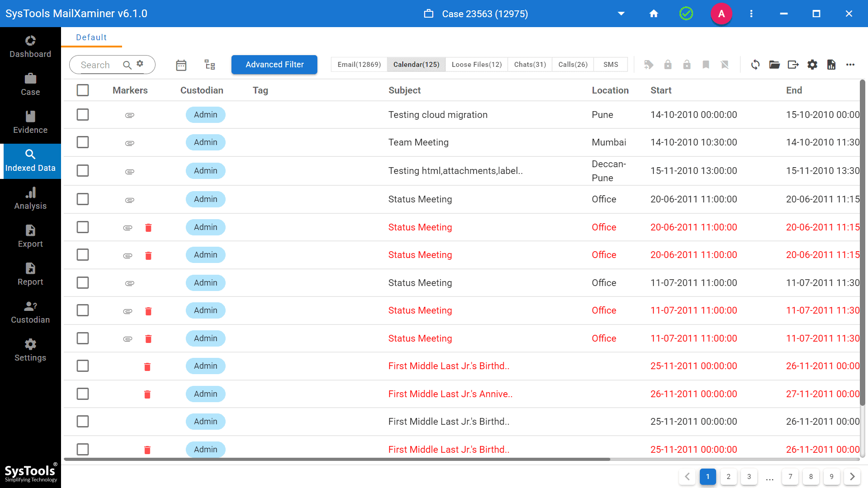
Task: Select the Testing html,attachments,label.. row checkbox
Action: (x=83, y=170)
